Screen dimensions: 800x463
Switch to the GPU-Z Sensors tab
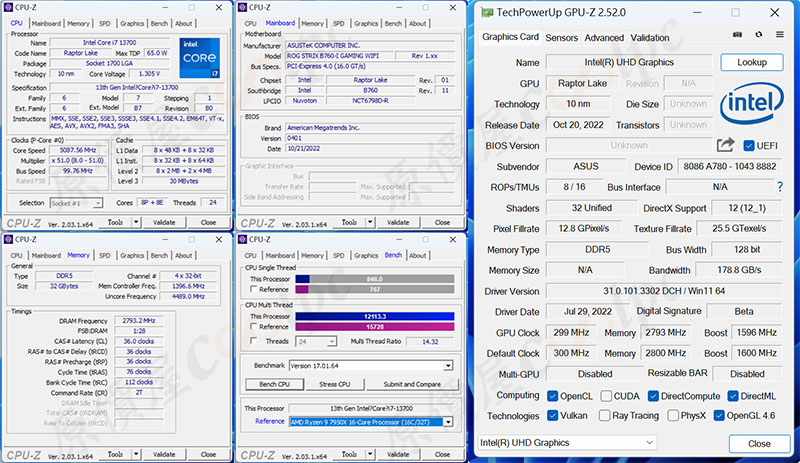(561, 37)
